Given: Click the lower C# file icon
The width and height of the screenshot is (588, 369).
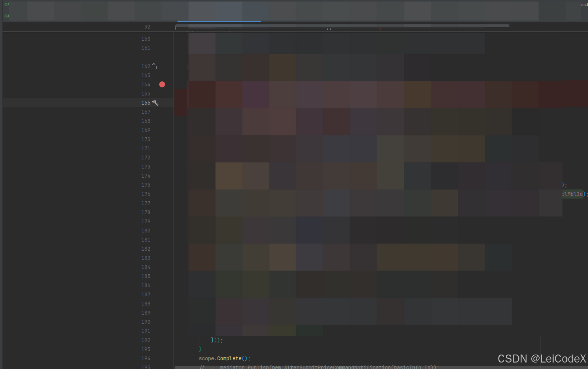Looking at the screenshot, I should click(x=7, y=16).
